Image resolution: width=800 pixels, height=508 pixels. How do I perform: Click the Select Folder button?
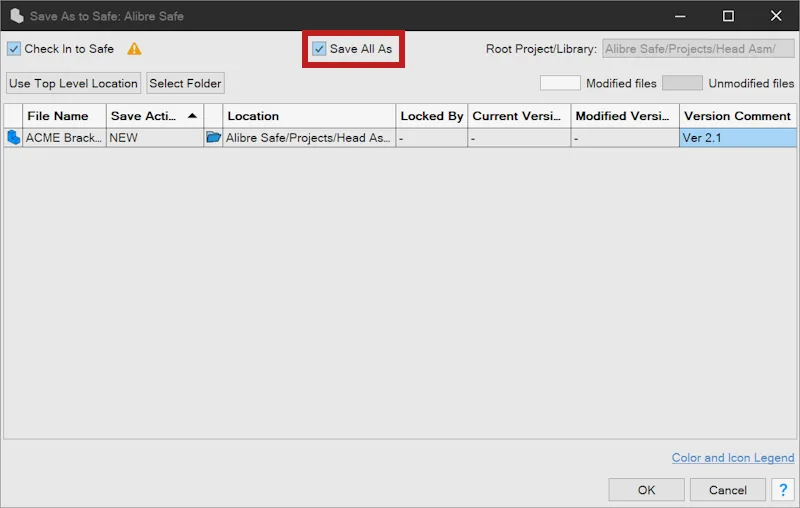tap(185, 83)
